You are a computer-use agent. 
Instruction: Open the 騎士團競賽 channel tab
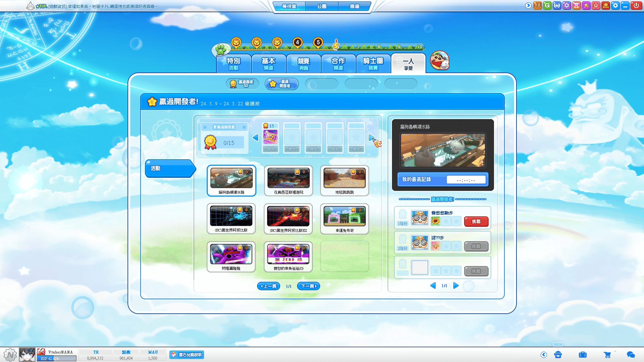373,63
